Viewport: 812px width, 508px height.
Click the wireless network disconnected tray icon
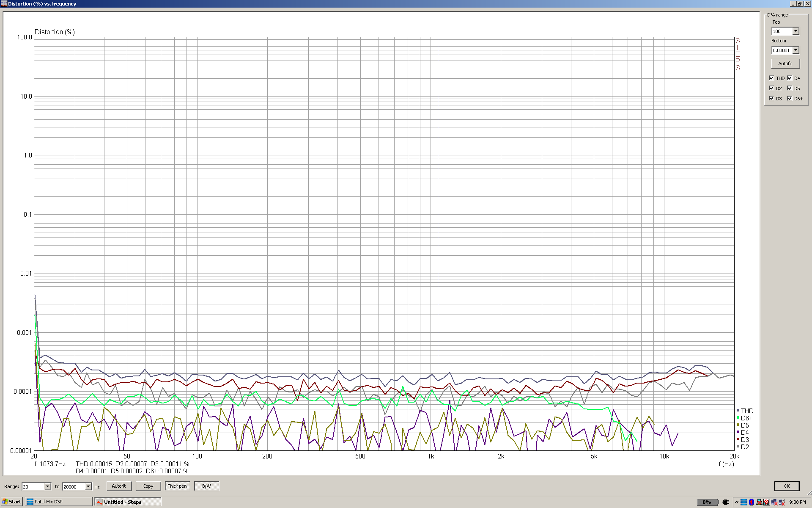782,502
